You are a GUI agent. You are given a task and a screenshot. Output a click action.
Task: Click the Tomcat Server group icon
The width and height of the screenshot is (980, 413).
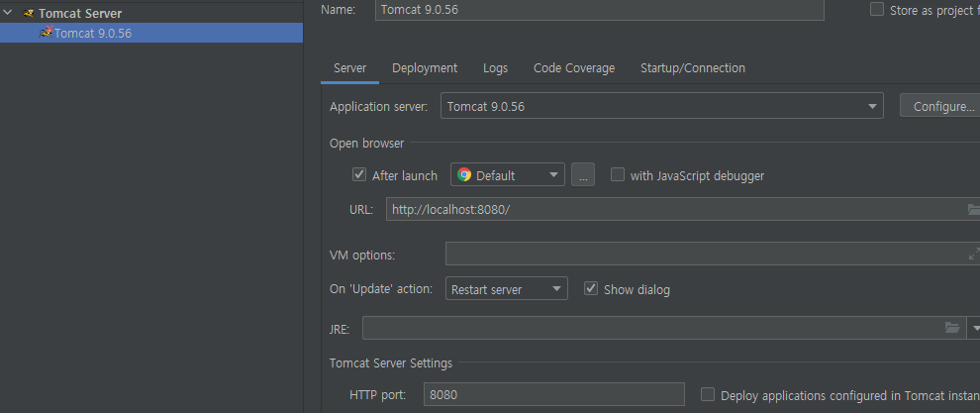pos(28,13)
